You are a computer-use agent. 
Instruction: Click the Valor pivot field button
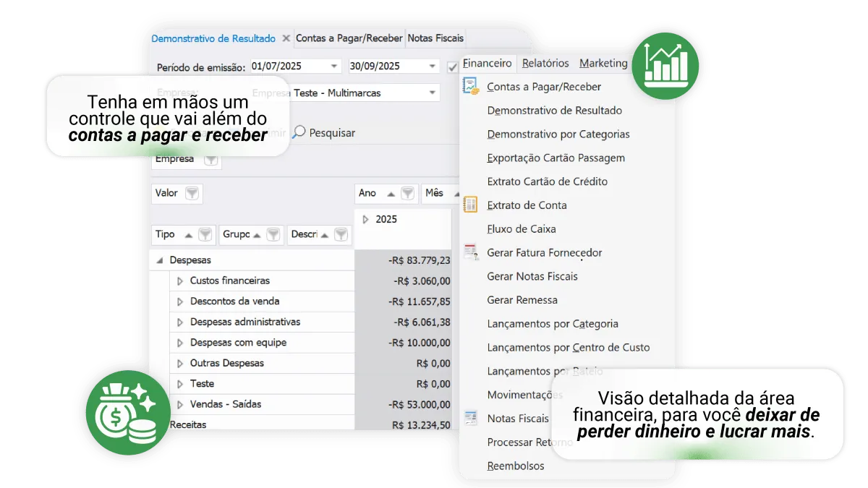tap(178, 193)
